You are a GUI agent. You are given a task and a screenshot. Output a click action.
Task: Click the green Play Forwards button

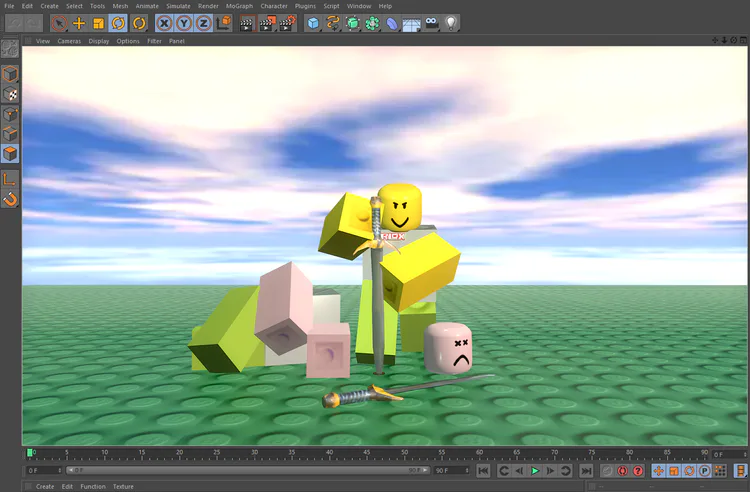pyautogui.click(x=535, y=471)
